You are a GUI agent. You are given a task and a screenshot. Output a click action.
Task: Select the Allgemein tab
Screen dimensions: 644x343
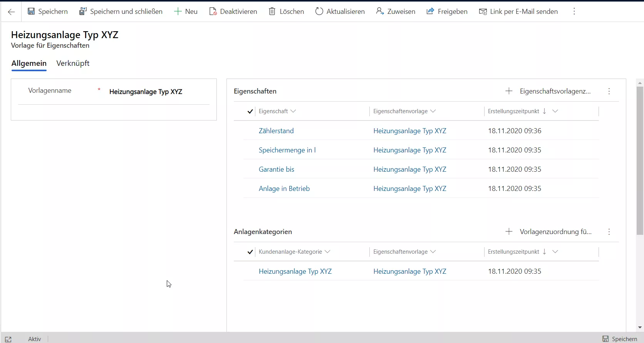coord(29,63)
